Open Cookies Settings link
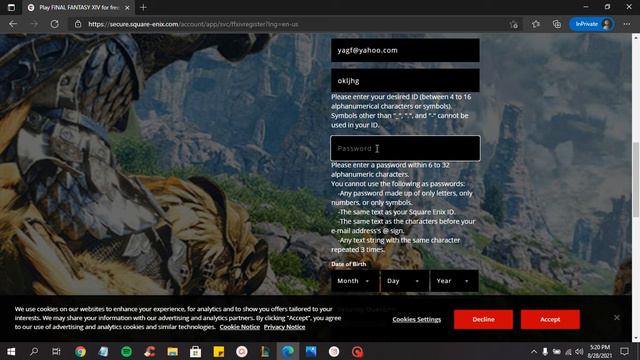 click(417, 319)
